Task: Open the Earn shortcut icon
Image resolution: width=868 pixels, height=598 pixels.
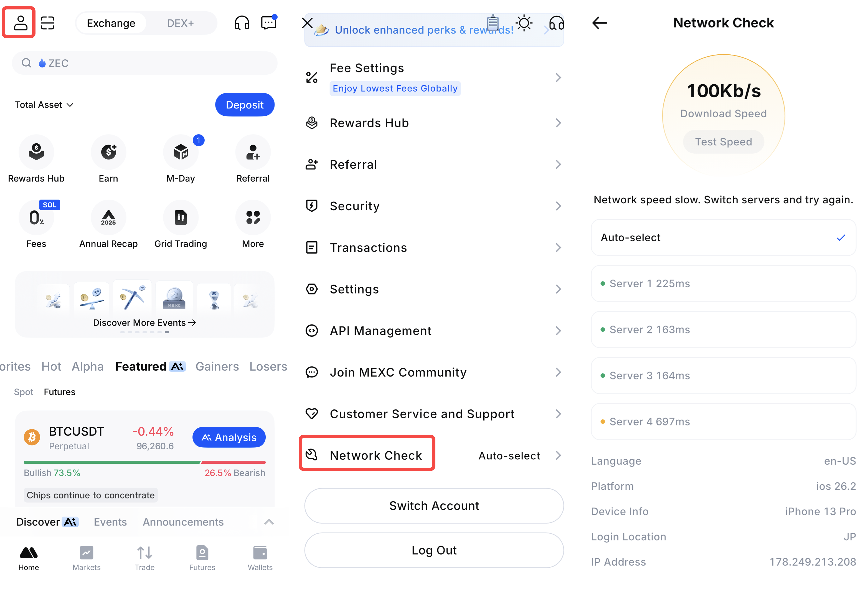Action: 108,152
